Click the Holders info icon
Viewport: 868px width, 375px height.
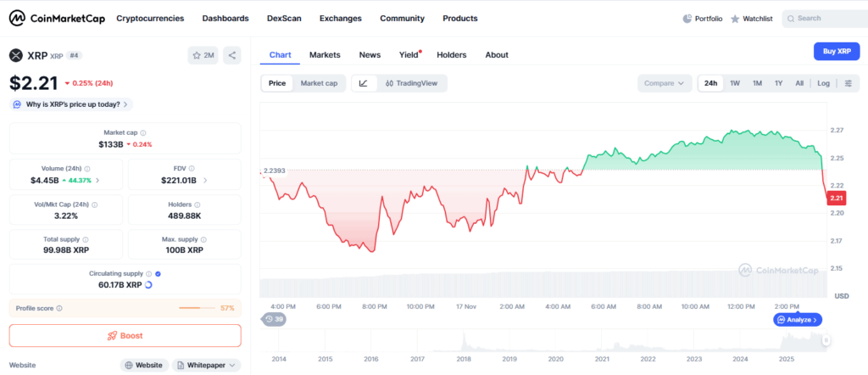(198, 204)
